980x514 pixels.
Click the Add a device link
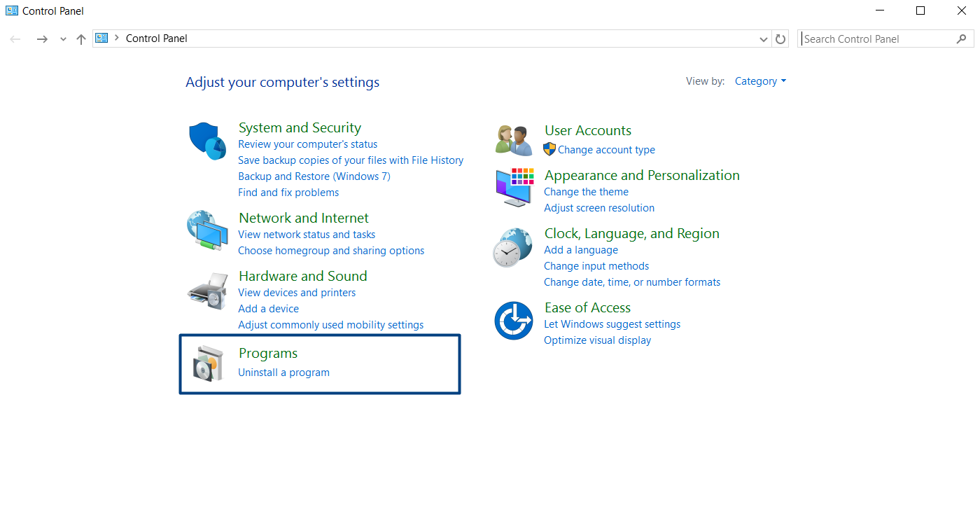268,309
